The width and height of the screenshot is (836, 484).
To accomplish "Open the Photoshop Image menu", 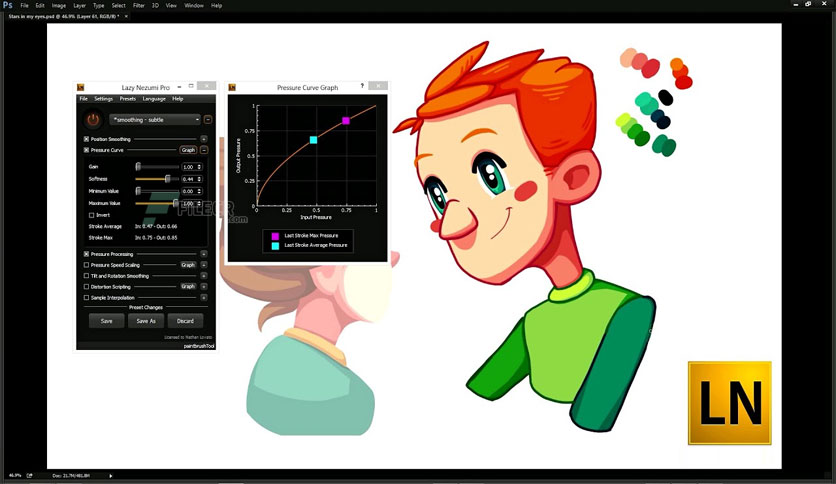I will 59,5.
